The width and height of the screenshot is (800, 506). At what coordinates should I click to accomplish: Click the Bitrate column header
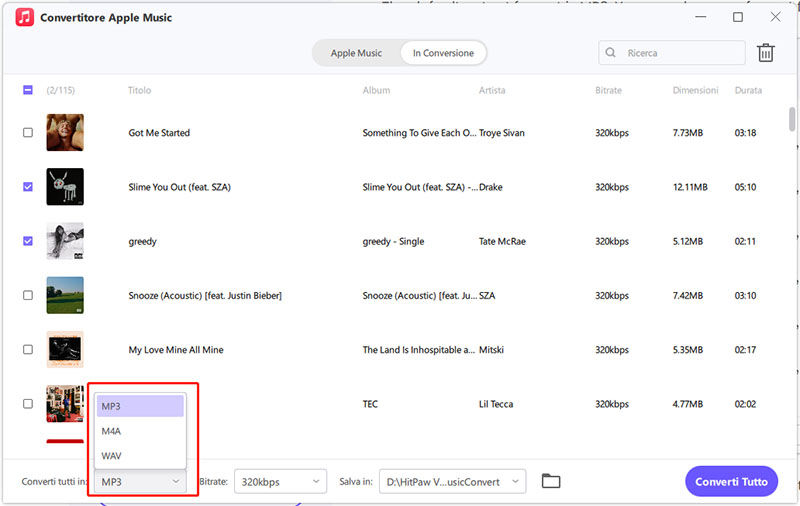click(608, 90)
